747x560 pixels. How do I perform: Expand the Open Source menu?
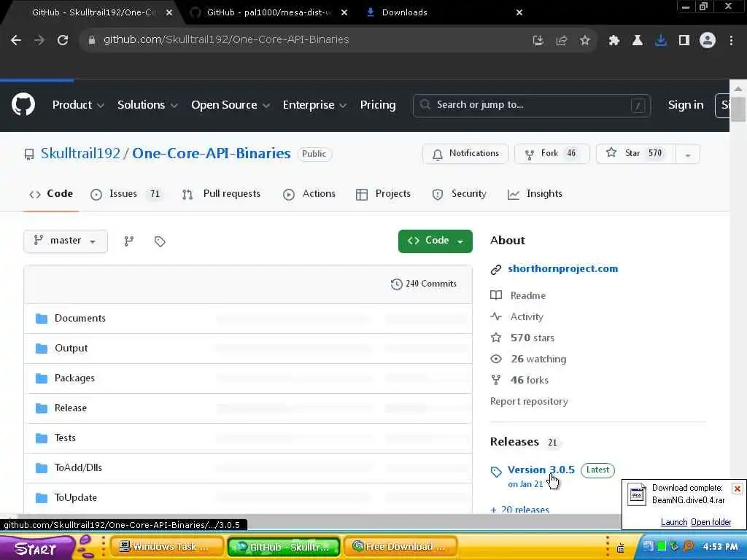231,105
